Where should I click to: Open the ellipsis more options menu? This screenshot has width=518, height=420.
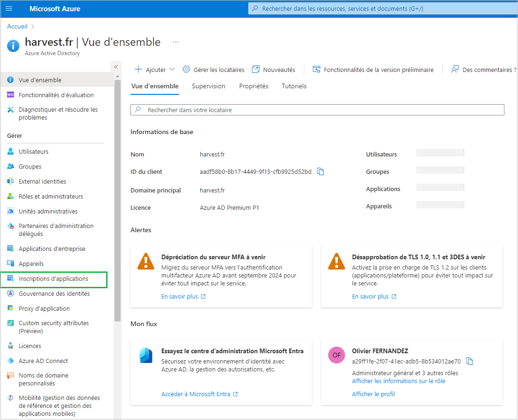click(176, 42)
